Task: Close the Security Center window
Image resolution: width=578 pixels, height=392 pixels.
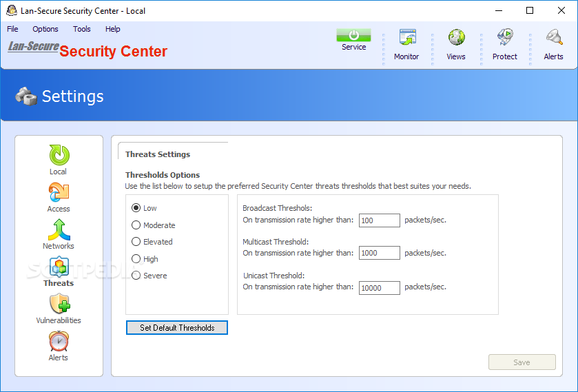Action: click(561, 11)
